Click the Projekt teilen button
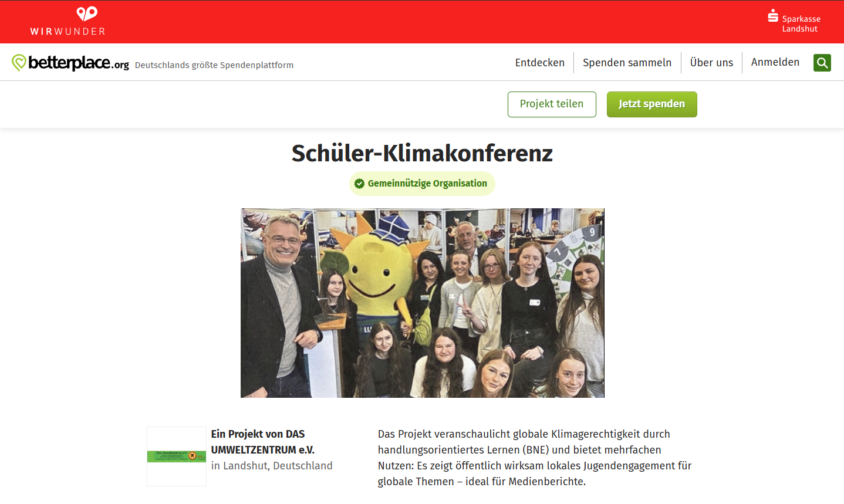844x504 pixels. click(x=552, y=104)
